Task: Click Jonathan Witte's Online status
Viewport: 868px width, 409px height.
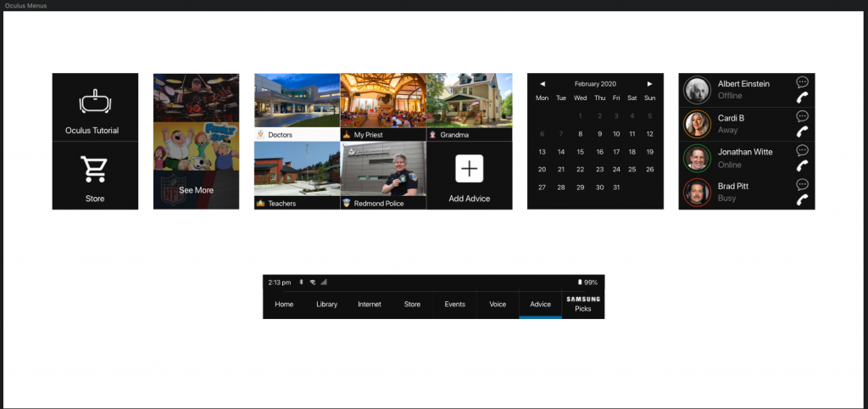Action: pyautogui.click(x=730, y=165)
